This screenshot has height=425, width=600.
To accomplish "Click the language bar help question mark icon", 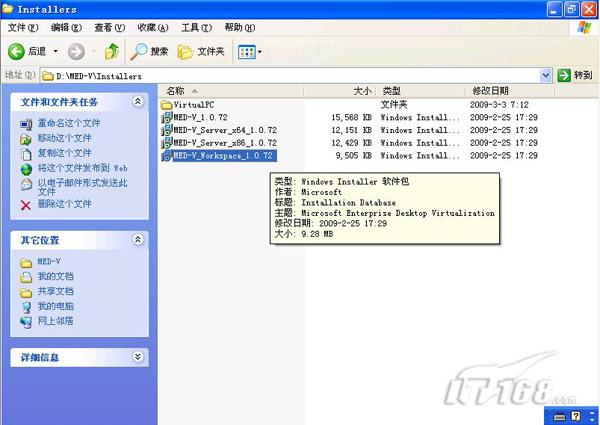I will pyautogui.click(x=576, y=416).
